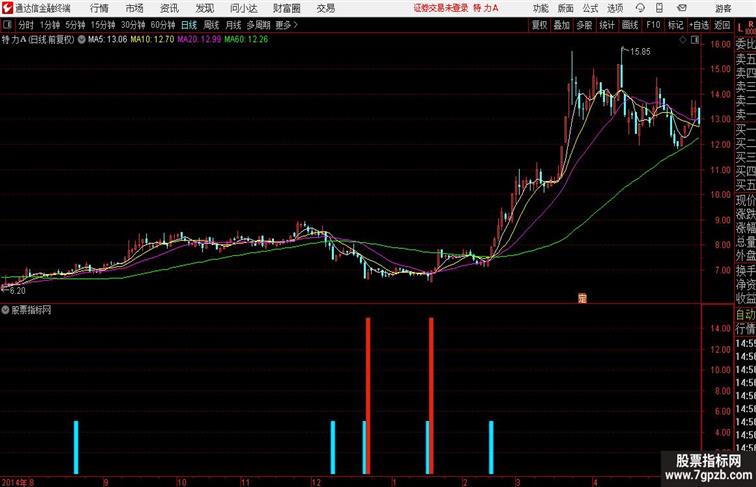
Task: Select the 月线 monthly chart tab
Action: [233, 25]
